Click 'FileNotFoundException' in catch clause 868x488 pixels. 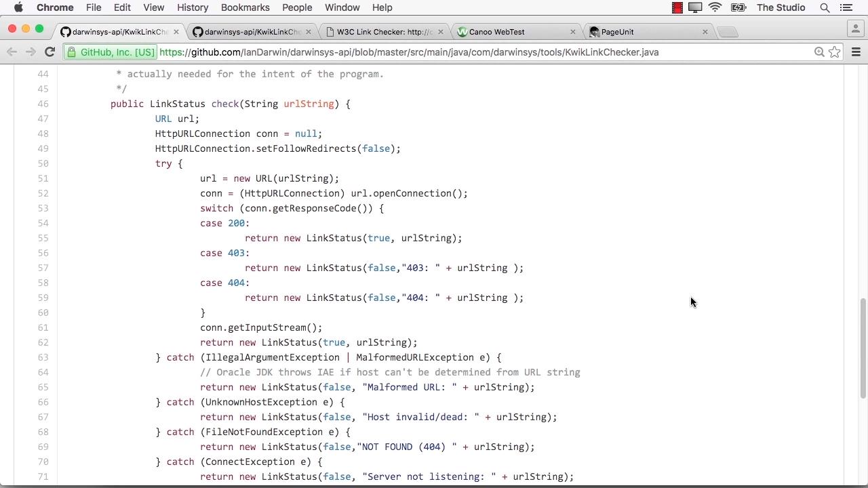pos(264,432)
